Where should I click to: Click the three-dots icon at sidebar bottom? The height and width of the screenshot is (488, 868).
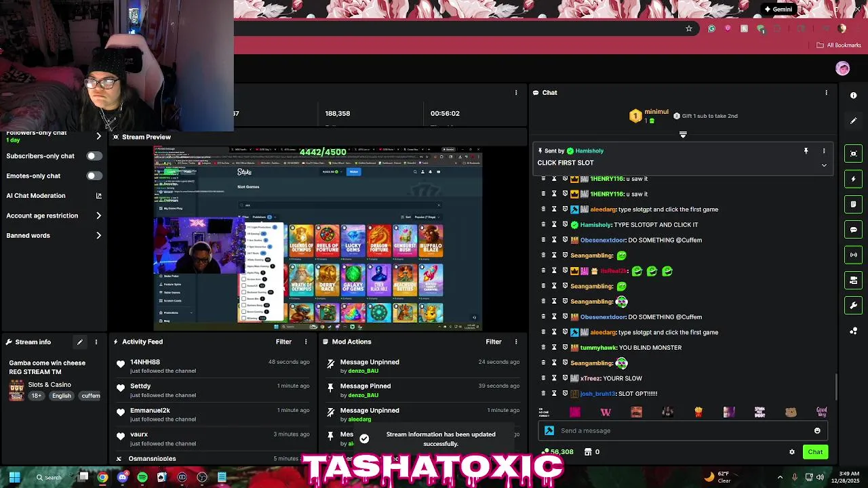point(854,331)
